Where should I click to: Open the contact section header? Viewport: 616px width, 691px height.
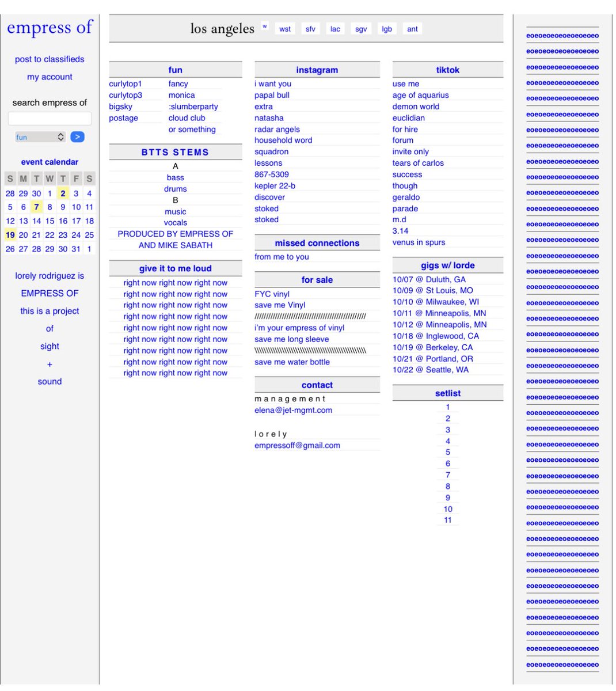[x=317, y=385]
